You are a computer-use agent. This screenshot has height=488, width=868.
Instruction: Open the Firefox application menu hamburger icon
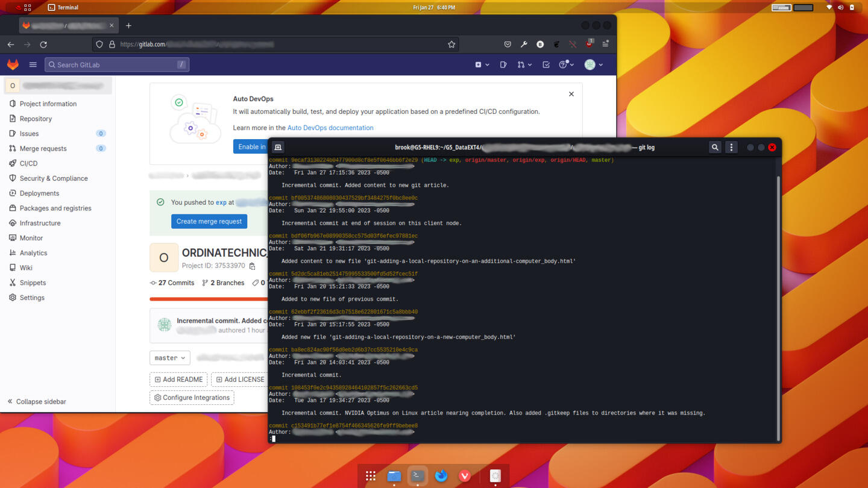[x=605, y=45]
